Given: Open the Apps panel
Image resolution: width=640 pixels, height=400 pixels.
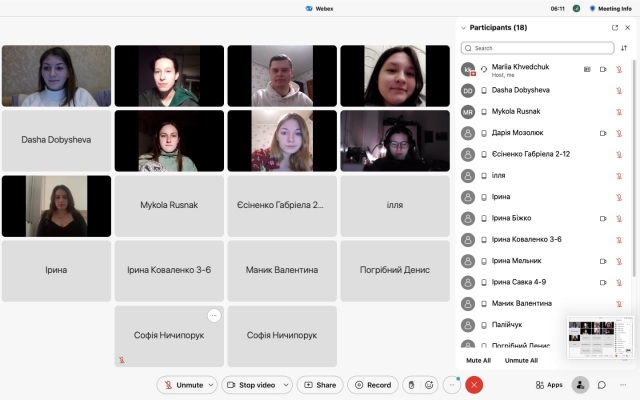Looking at the screenshot, I should [549, 385].
